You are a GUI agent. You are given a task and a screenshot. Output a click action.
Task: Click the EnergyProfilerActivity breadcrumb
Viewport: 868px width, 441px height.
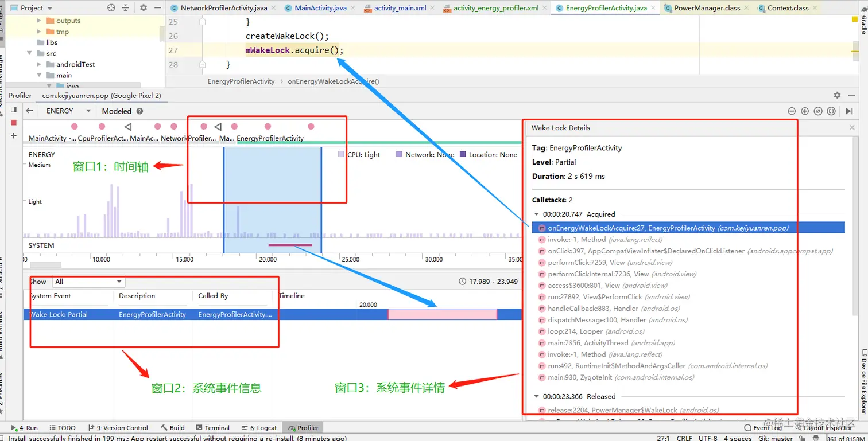241,81
